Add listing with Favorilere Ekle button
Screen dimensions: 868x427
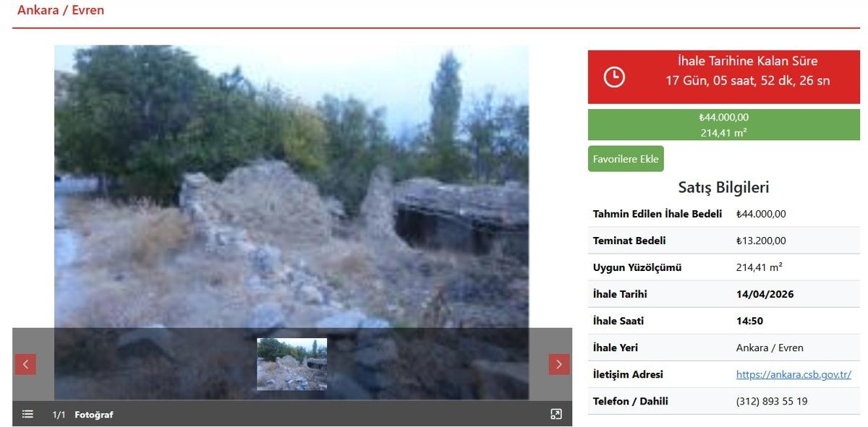coord(626,159)
